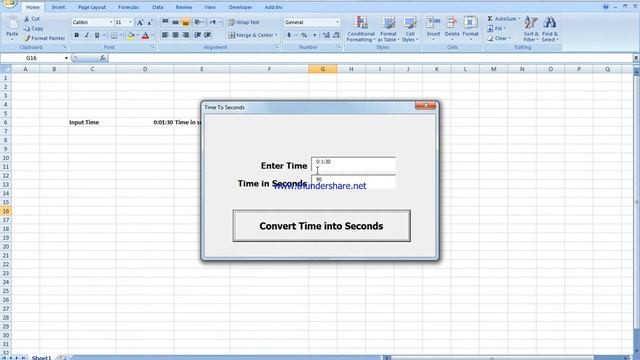Open the General number format dropdown
Image resolution: width=640 pixels, height=360 pixels.
click(337, 22)
